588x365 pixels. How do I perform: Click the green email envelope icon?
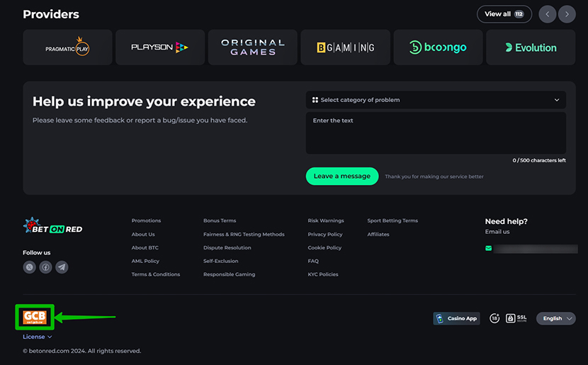(488, 249)
